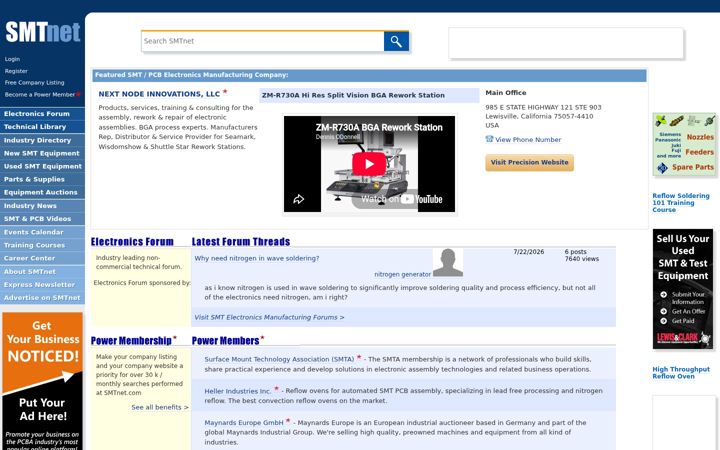
Task: Open the Register link
Action: [x=16, y=71]
